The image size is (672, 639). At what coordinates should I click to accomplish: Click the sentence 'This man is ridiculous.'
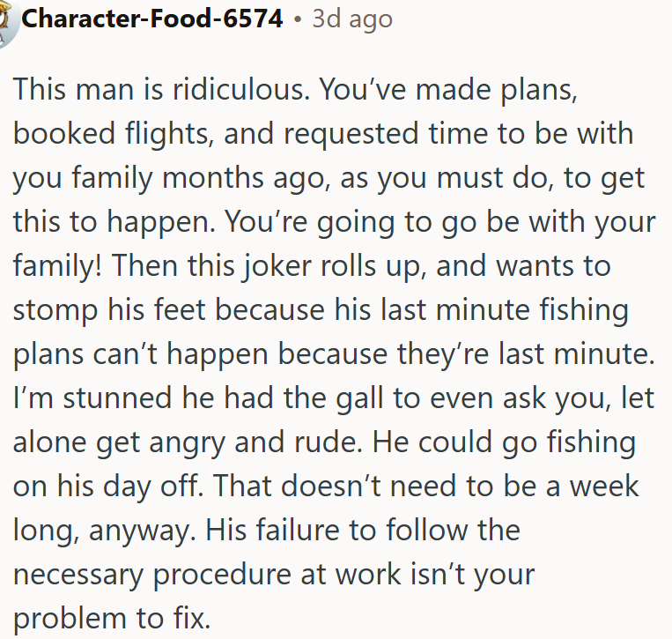click(161, 89)
